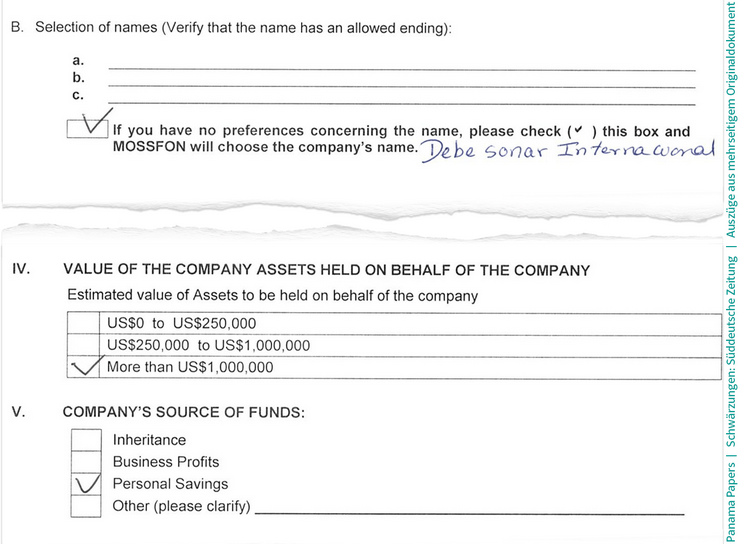Click the Company's Source of Funds heading
The image size is (746, 544).
pos(184,412)
